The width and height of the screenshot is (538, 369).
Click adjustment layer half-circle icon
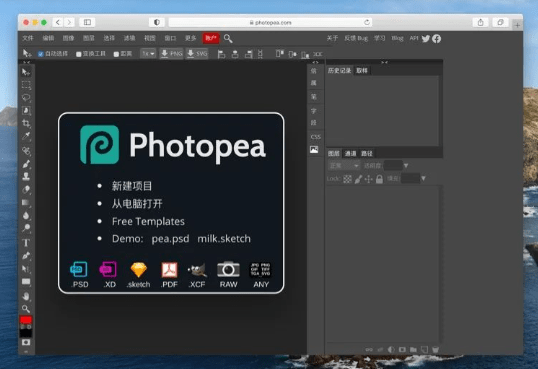coord(391,349)
